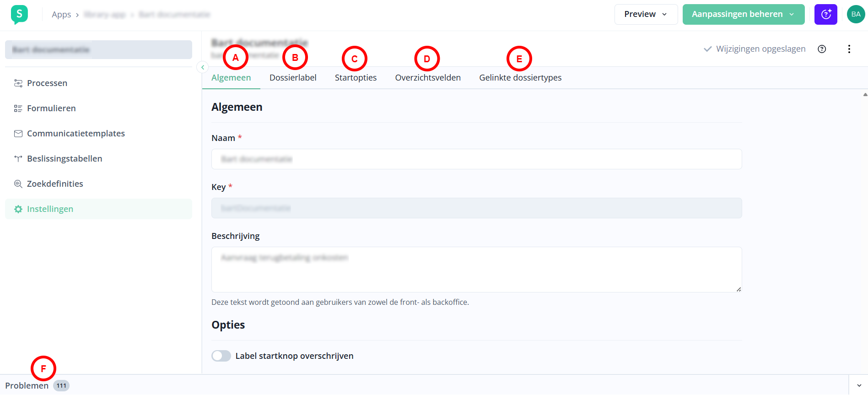The image size is (868, 395).
Task: Open the BA user avatar menu
Action: point(856,15)
